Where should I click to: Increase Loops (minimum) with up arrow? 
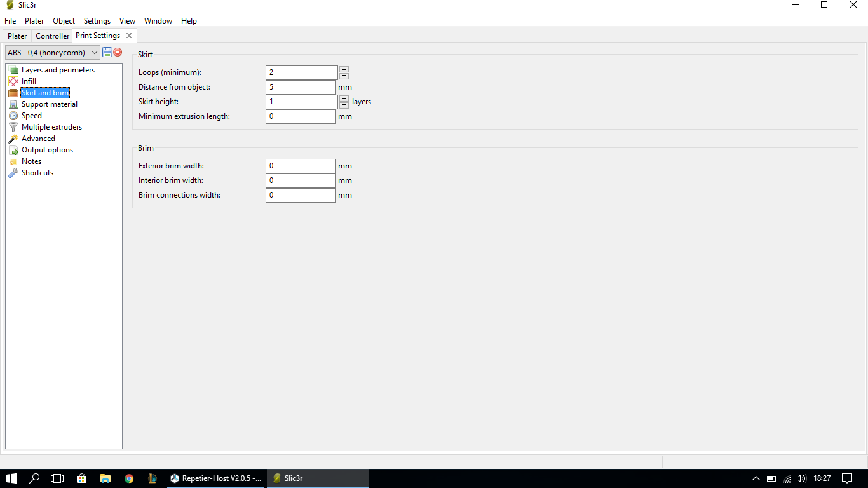click(x=344, y=69)
